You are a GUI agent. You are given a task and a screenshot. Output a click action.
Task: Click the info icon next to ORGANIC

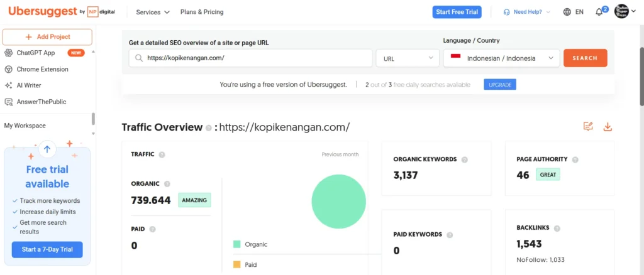[x=167, y=184]
